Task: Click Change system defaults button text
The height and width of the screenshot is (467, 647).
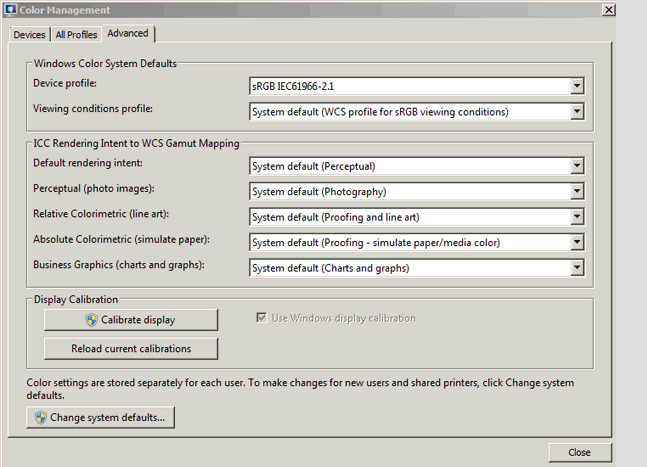Action: tap(107, 418)
